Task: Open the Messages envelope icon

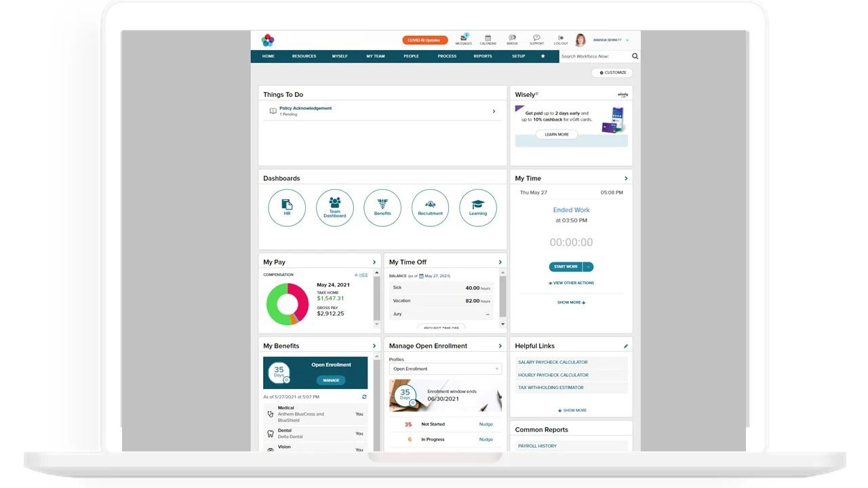Action: pos(464,39)
